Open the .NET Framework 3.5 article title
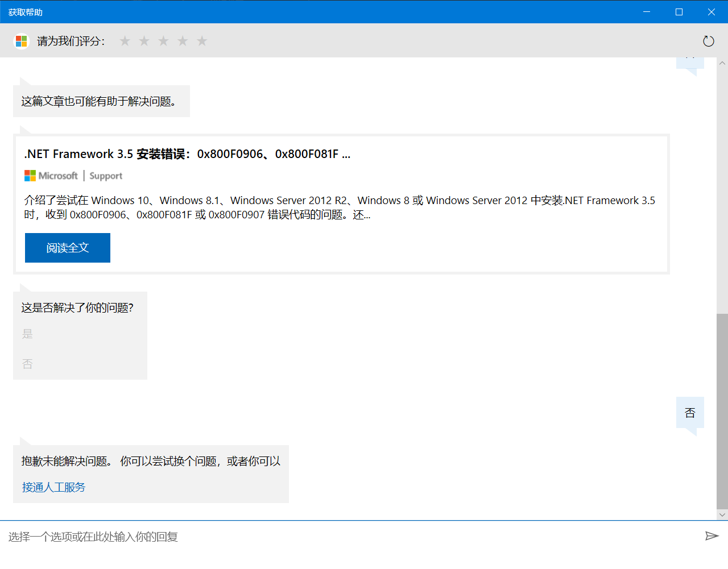 pos(187,154)
